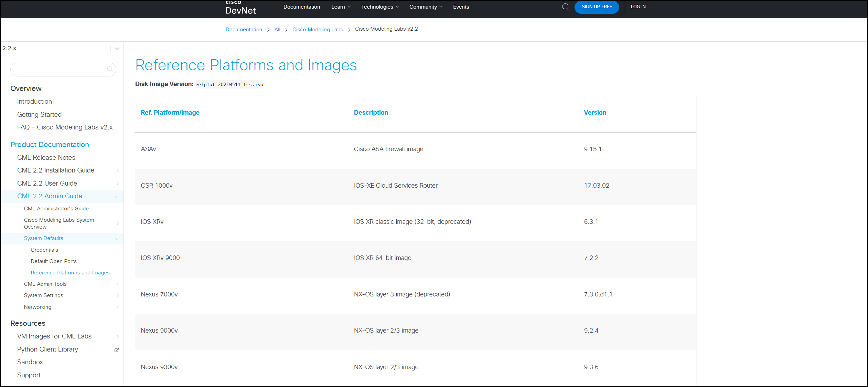Expand CML 2.2 User Guide chevron
This screenshot has width=868, height=387.
pyautogui.click(x=117, y=184)
